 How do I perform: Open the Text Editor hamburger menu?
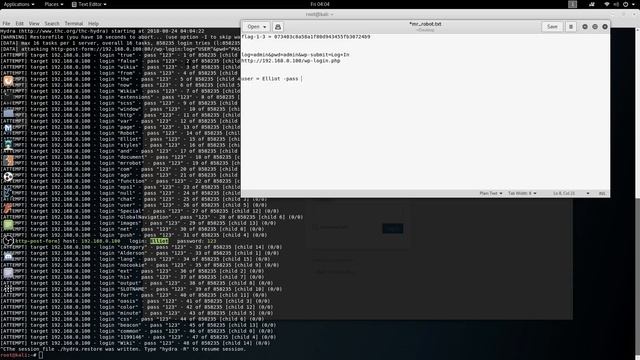coord(571,27)
